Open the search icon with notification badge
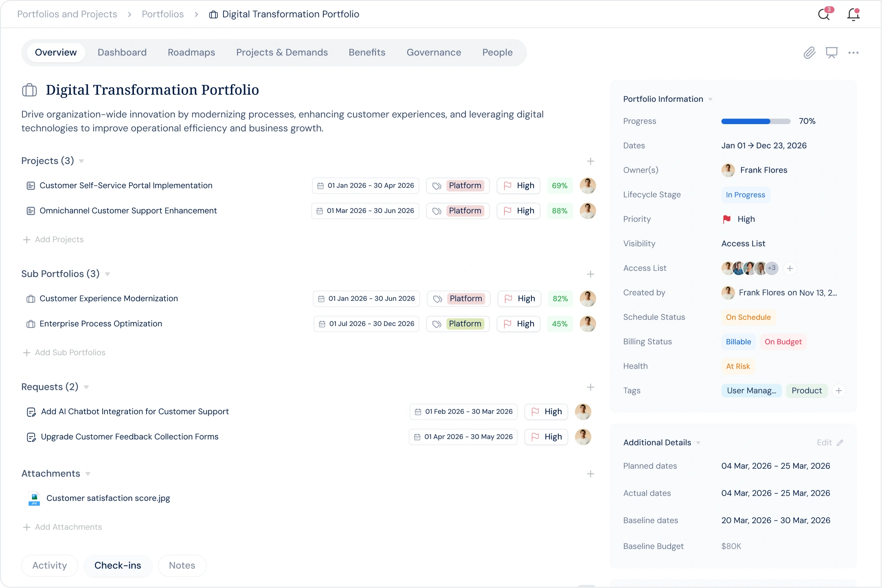 click(x=825, y=15)
